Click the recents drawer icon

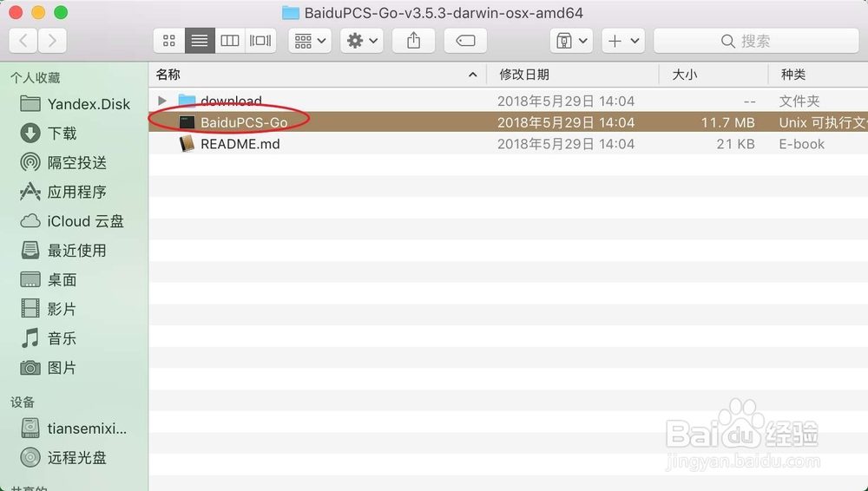click(30, 250)
